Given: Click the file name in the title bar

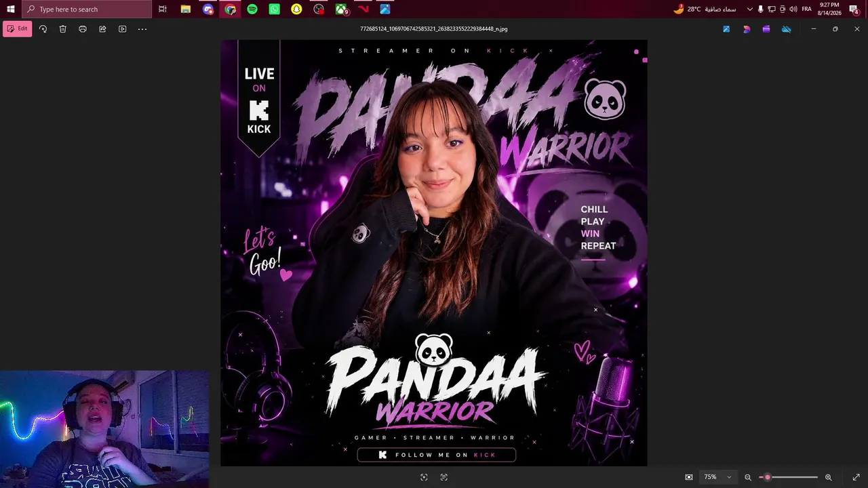Looking at the screenshot, I should (x=434, y=29).
